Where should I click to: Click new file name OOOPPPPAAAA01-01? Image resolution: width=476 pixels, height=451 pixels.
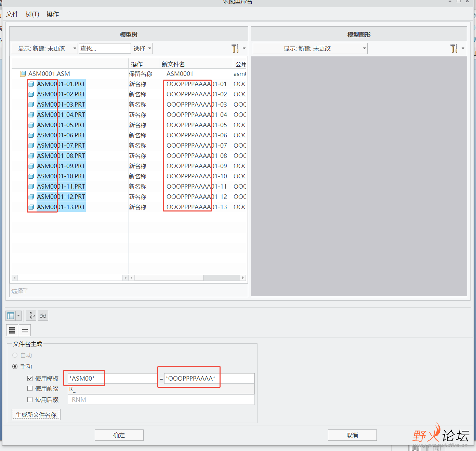pyautogui.click(x=197, y=84)
